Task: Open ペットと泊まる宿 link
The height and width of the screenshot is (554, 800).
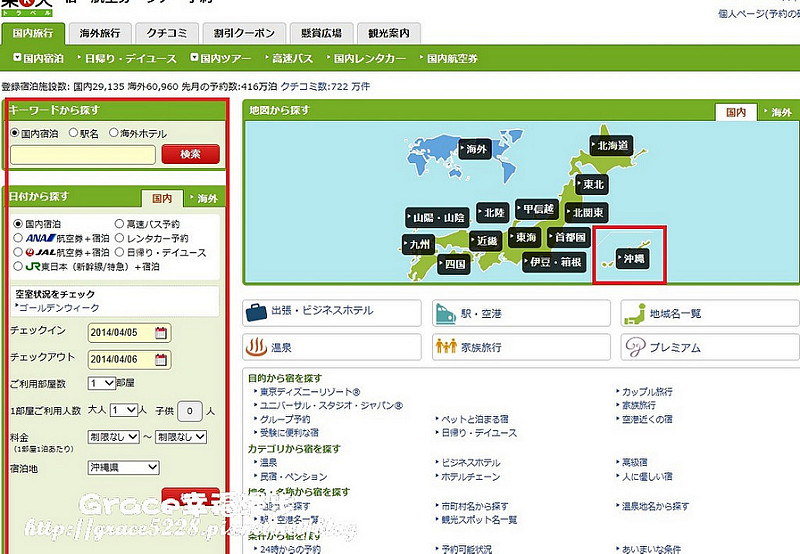Action: pos(474,419)
